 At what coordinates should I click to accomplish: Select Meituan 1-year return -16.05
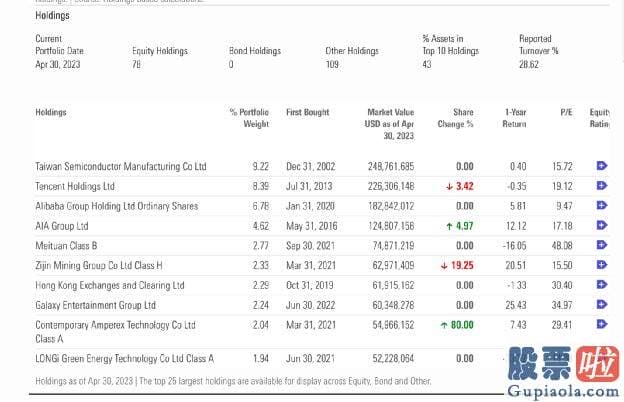[x=514, y=246]
